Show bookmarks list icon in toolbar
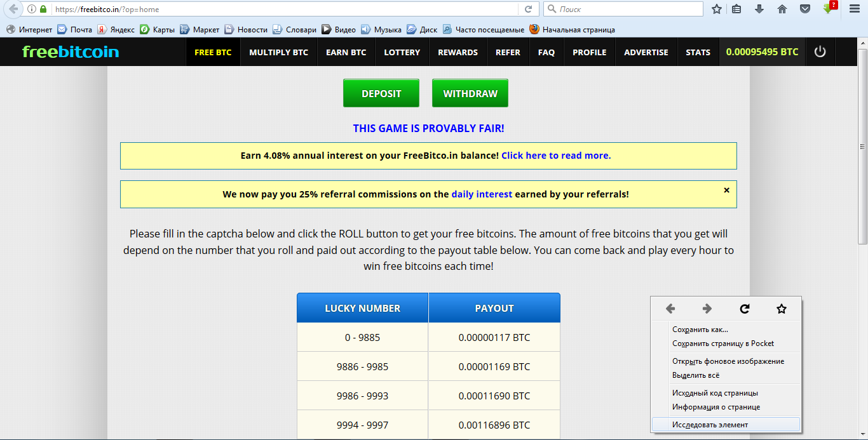This screenshot has height=440, width=868. [736, 10]
